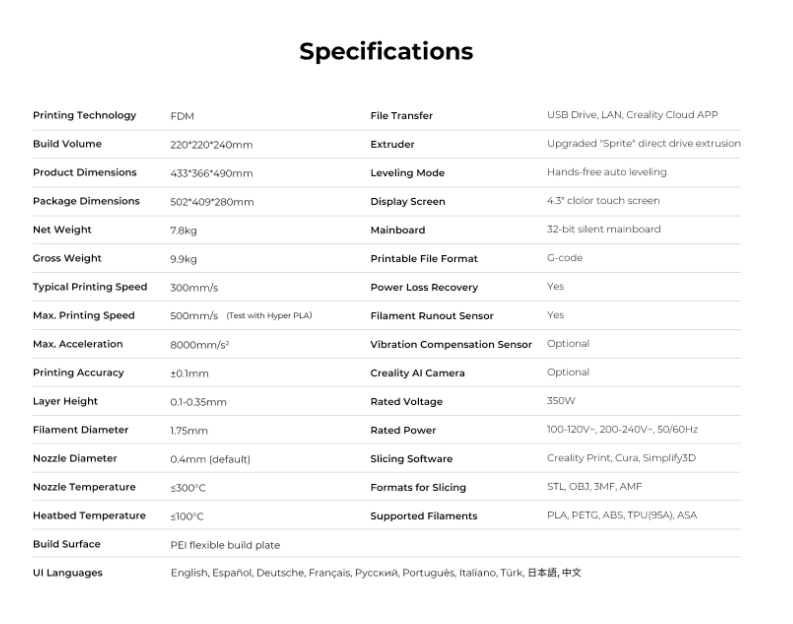Click the Layer Height label
793x624 pixels.
(x=65, y=401)
